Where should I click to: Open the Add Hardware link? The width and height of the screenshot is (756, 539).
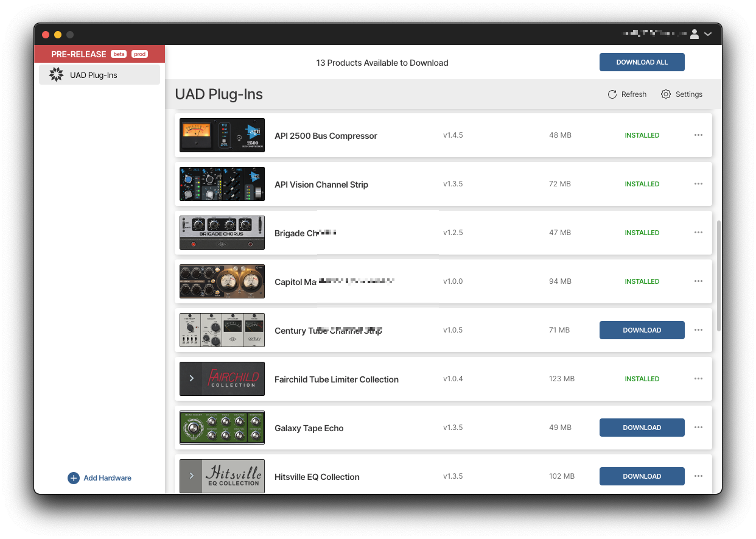coord(107,478)
